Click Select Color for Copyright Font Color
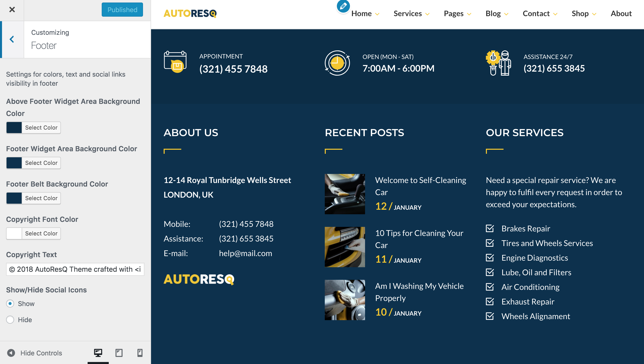644x364 pixels. 41,233
